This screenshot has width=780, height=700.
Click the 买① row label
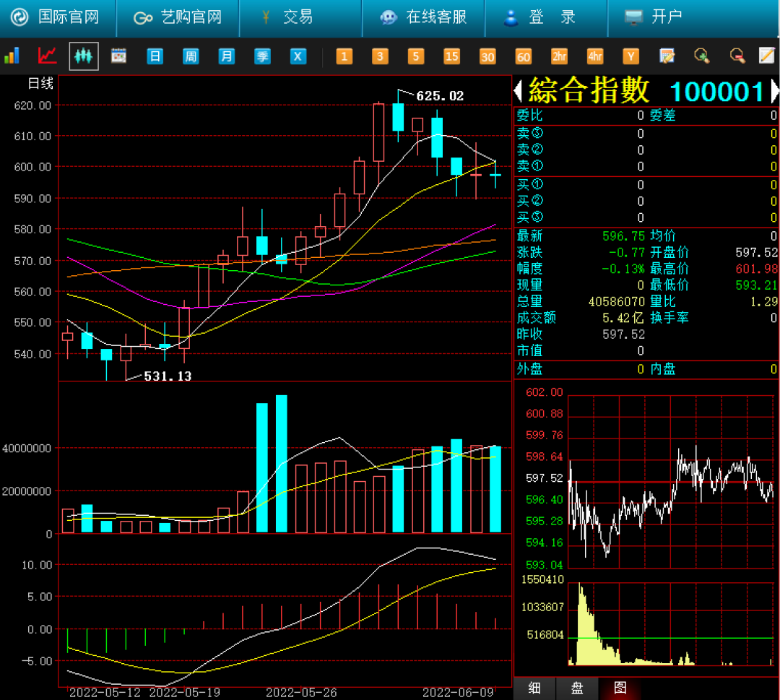coord(530,185)
